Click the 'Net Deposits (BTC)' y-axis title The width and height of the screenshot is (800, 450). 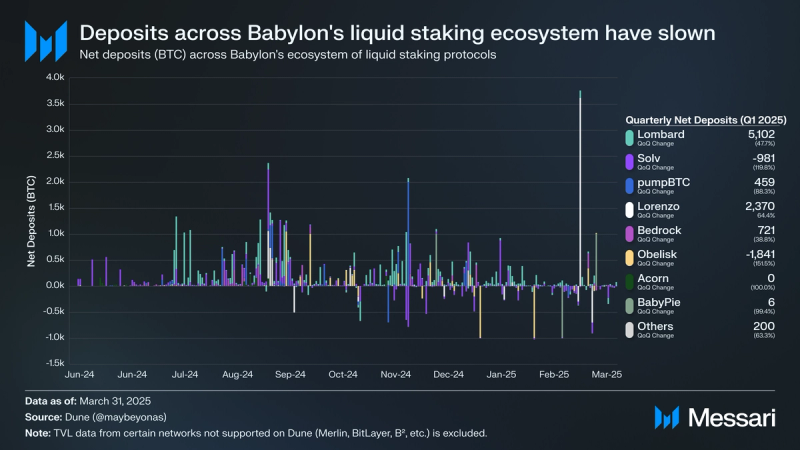31,221
